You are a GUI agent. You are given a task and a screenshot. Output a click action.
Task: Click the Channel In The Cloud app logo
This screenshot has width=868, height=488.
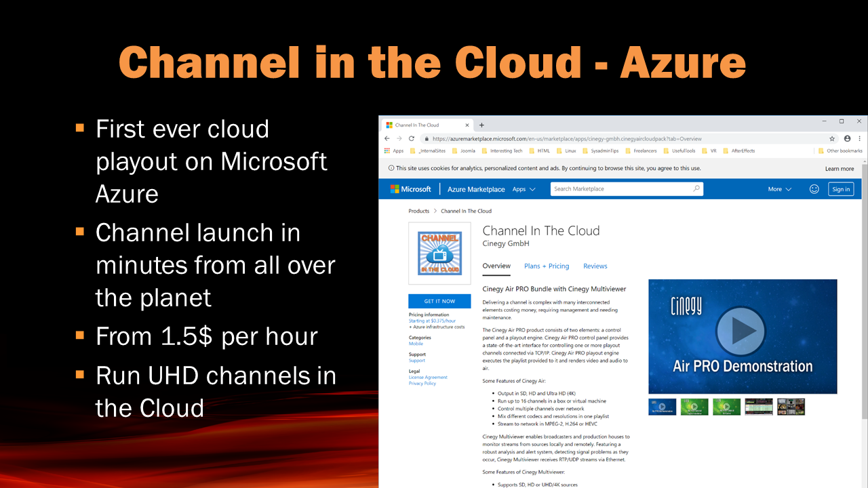click(439, 253)
